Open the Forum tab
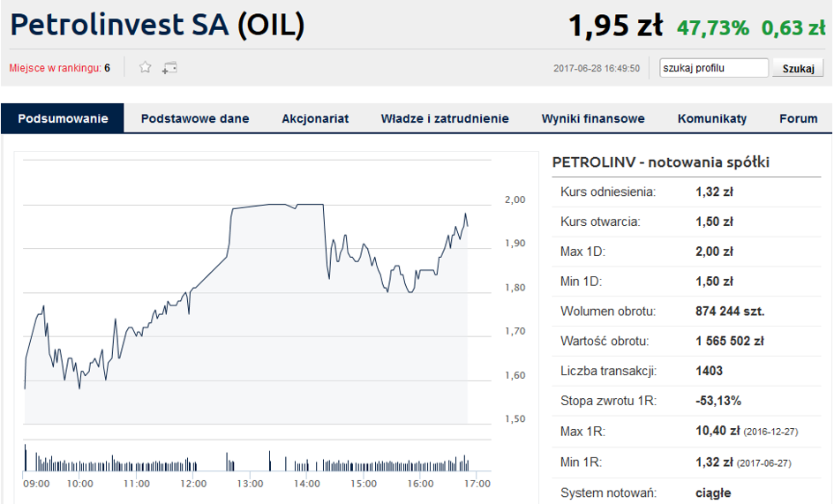 tap(798, 118)
